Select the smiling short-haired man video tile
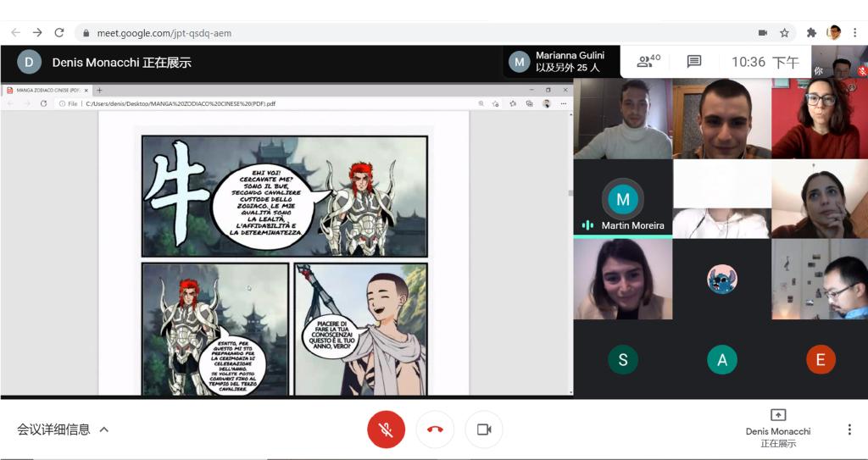Image resolution: width=868 pixels, height=460 pixels. pos(722,119)
